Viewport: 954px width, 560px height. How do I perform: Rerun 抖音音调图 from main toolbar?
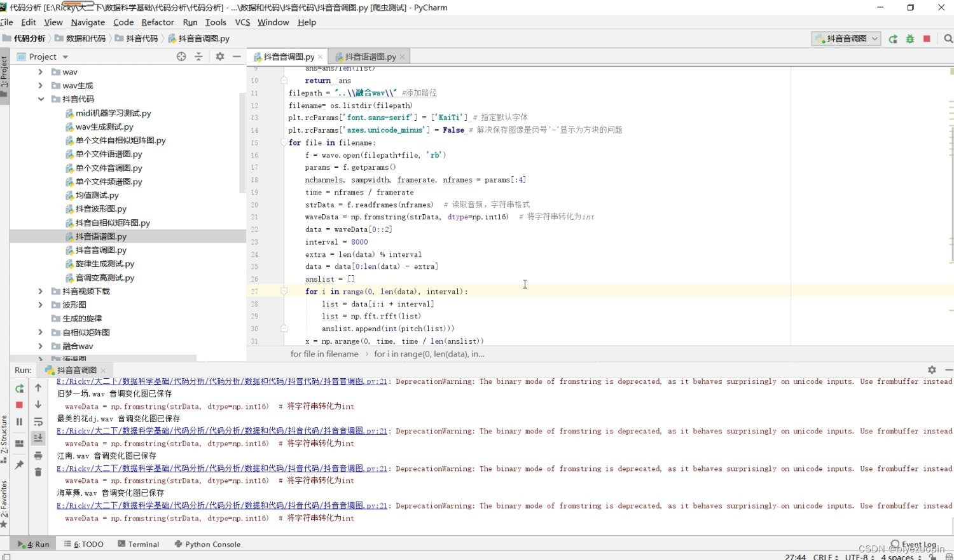pyautogui.click(x=893, y=39)
